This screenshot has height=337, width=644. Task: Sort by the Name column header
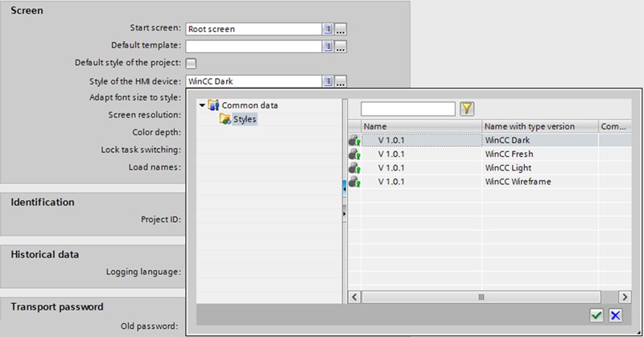[x=421, y=126]
